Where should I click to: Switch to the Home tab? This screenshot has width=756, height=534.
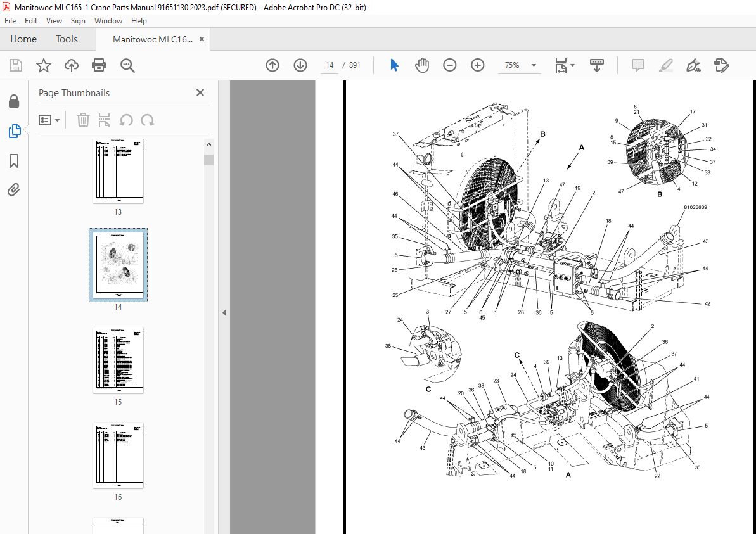pyautogui.click(x=23, y=39)
